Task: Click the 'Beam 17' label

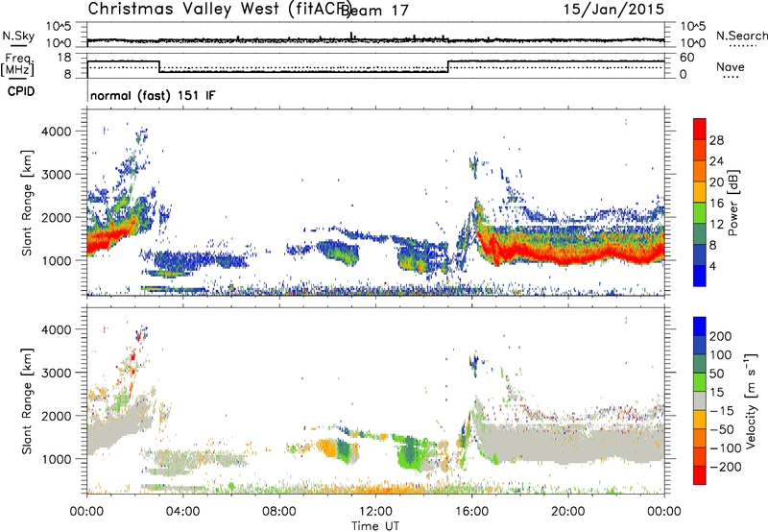Action: (374, 11)
